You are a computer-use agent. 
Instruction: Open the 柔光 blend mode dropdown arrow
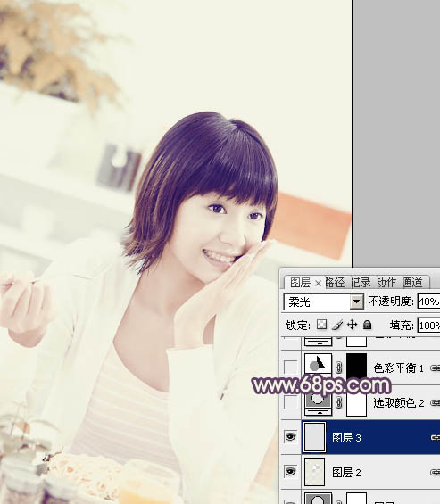coord(356,302)
